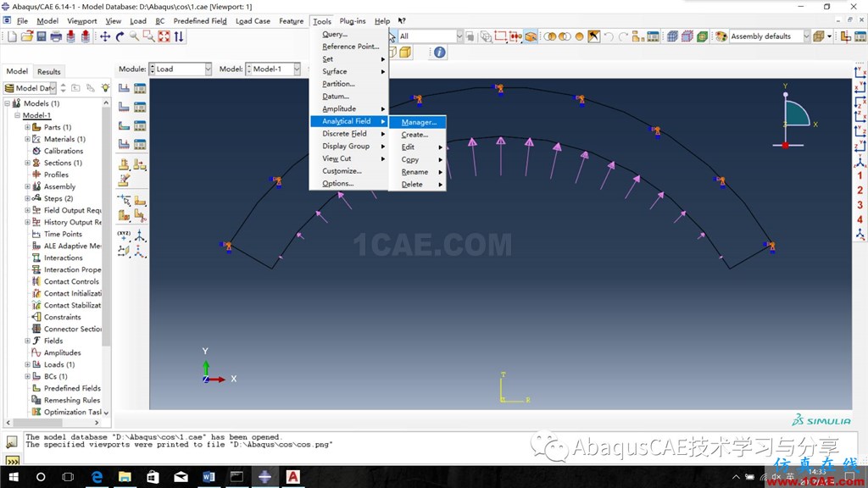This screenshot has width=868, height=488.
Task: Open File Explorer from the taskbar
Action: click(x=125, y=476)
